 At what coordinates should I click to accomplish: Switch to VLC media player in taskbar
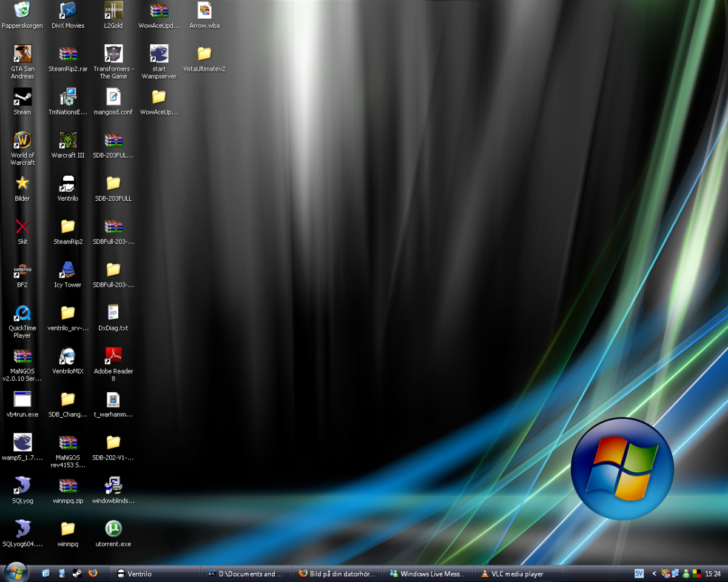point(519,574)
